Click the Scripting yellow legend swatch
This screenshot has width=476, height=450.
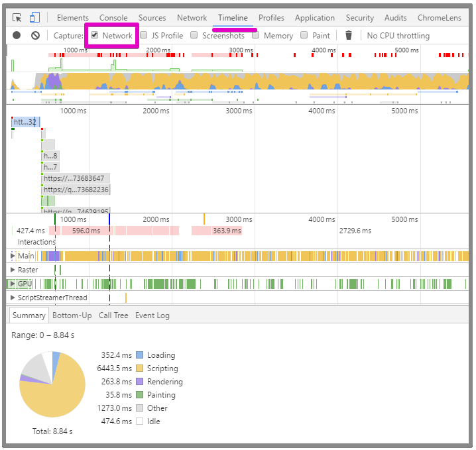140,368
